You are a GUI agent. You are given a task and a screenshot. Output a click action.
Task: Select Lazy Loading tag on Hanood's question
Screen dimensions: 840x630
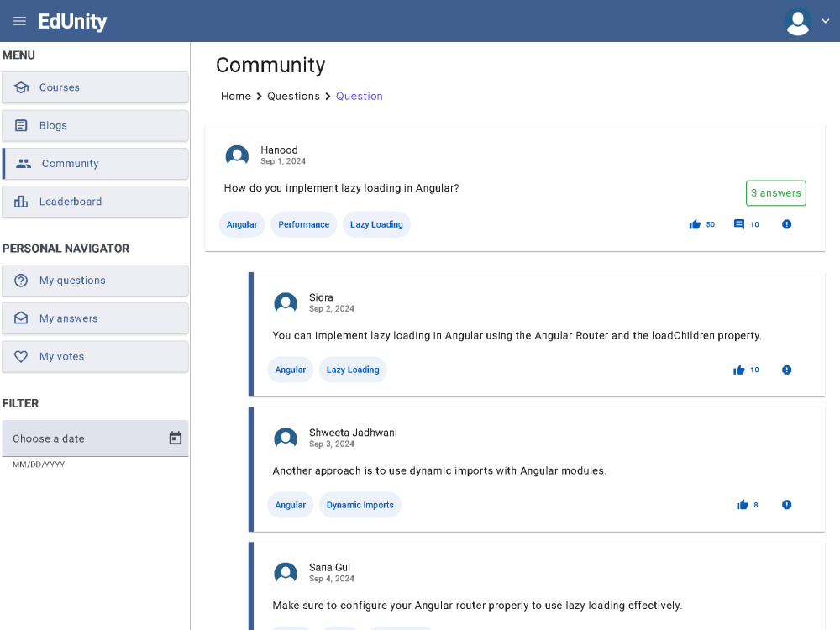tap(376, 224)
